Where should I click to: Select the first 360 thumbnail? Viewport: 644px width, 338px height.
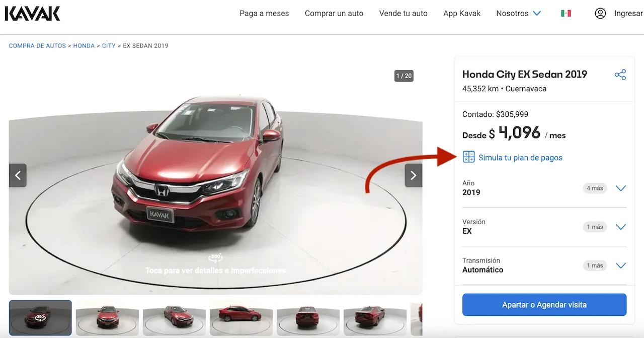point(40,317)
